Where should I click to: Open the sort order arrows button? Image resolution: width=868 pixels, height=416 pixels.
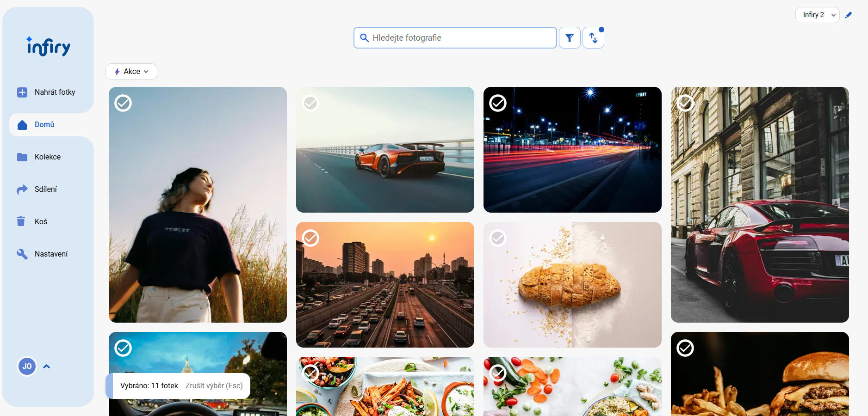593,38
